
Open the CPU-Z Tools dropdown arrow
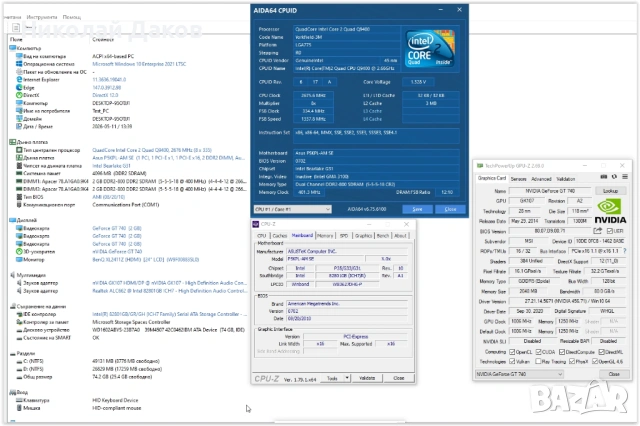coord(347,378)
